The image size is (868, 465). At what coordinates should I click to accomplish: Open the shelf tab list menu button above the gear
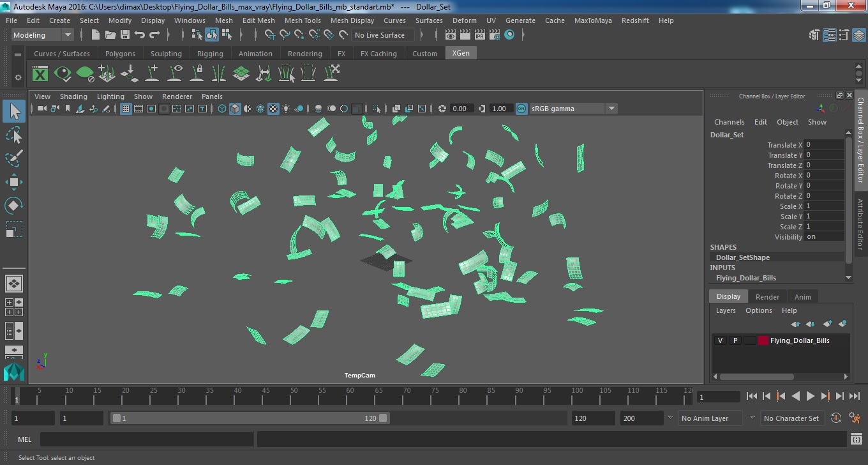(18, 56)
